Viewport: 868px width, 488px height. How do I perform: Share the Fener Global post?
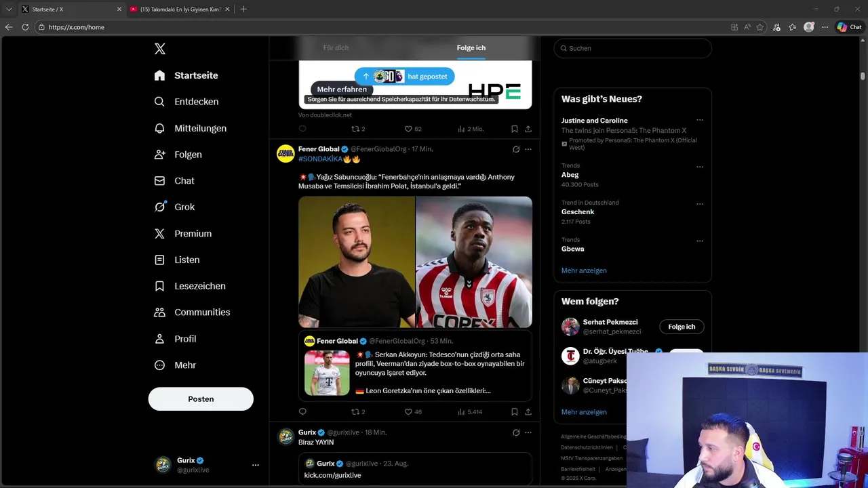tap(528, 411)
